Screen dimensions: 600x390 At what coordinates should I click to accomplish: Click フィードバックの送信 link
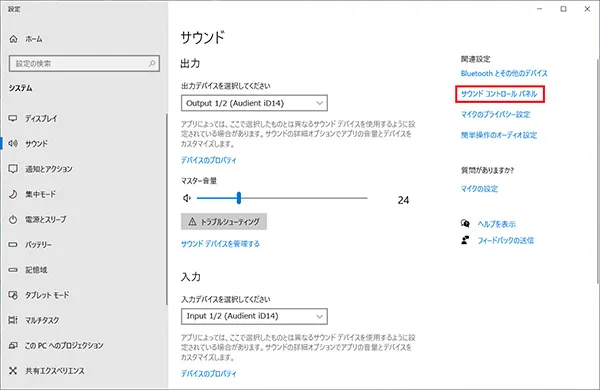coord(505,240)
